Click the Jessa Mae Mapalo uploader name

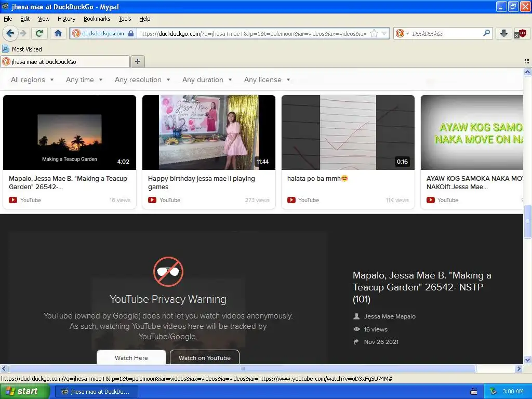(x=390, y=316)
